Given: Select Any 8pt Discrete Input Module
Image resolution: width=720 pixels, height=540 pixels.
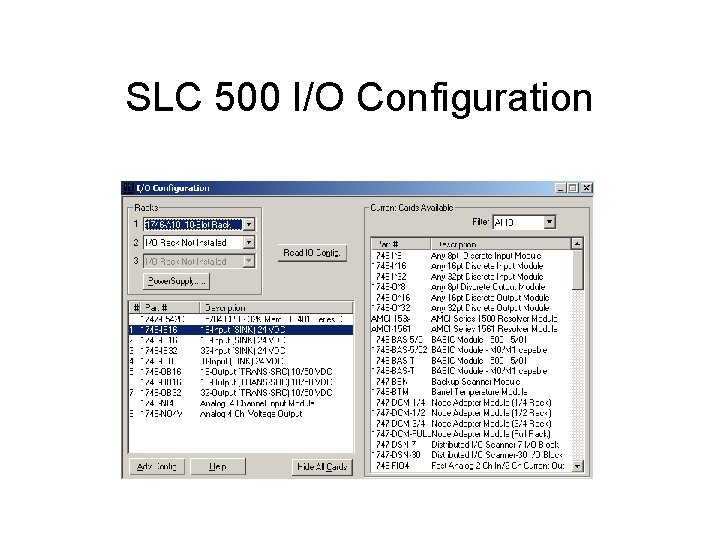Looking at the screenshot, I should (x=471, y=256).
